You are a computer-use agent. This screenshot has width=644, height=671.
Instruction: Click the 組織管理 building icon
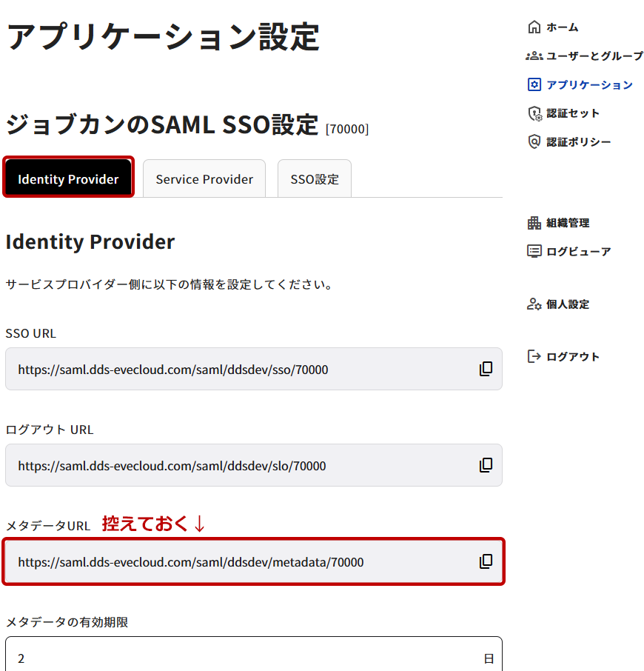point(534,223)
